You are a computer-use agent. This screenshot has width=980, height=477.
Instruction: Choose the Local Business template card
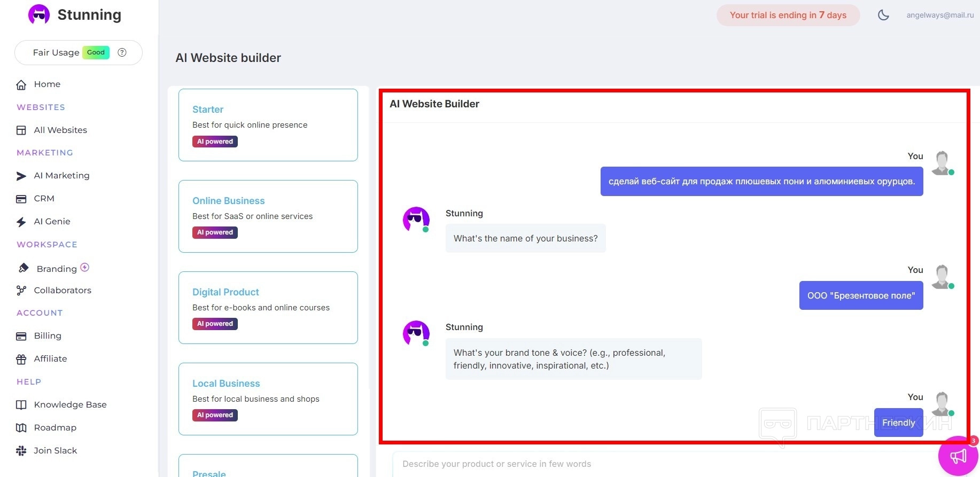tap(268, 399)
